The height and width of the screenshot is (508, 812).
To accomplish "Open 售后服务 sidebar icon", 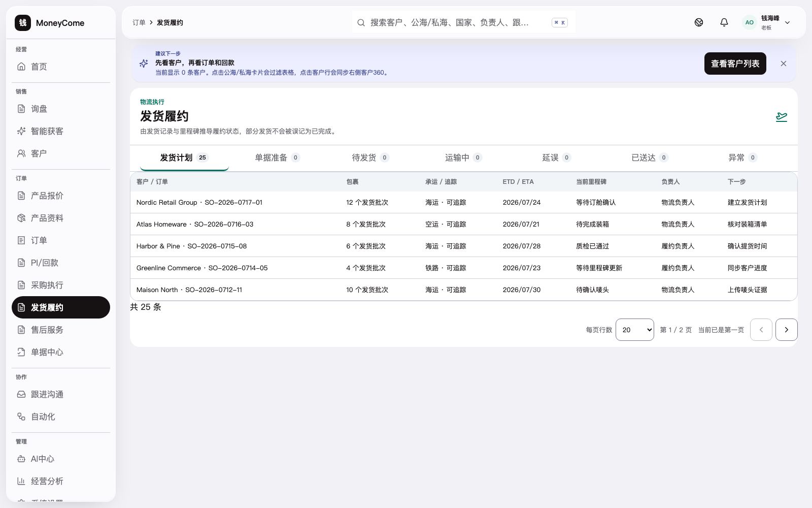I will 21,330.
